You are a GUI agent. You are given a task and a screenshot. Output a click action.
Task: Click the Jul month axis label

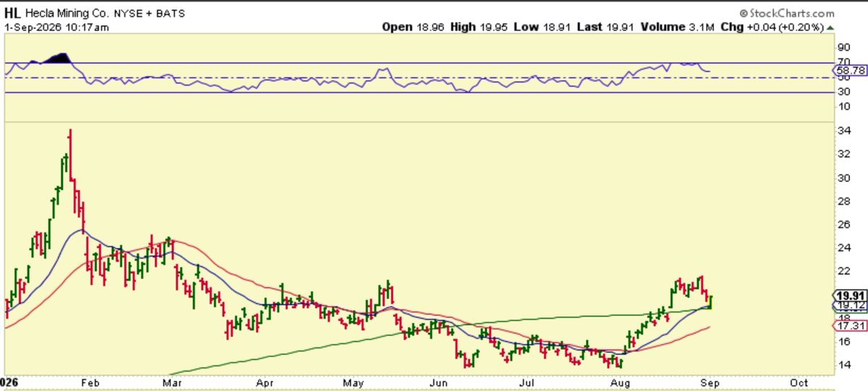click(x=529, y=382)
